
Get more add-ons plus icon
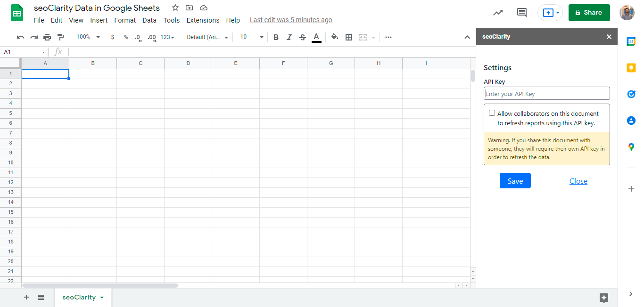tap(631, 189)
